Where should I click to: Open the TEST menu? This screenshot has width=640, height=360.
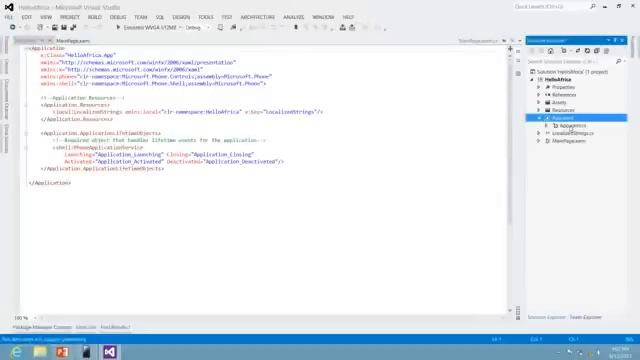(x=227, y=17)
